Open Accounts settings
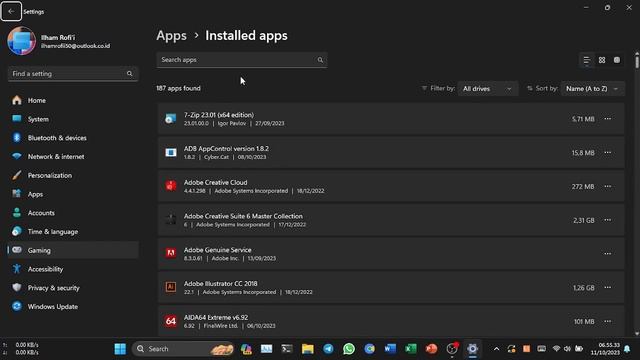Viewport: 640px width, 360px height. click(x=73, y=213)
